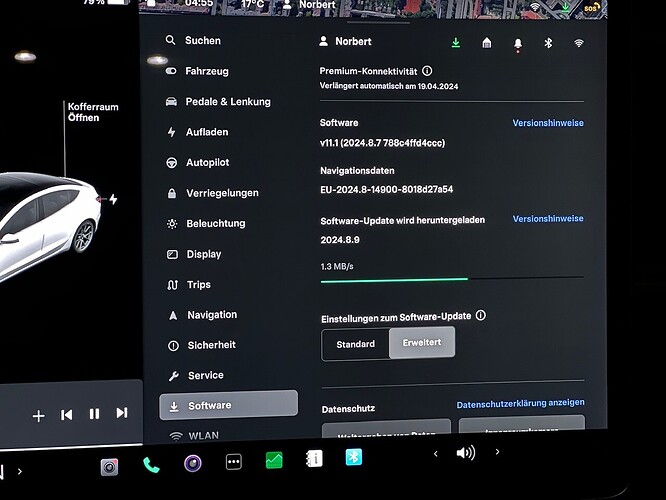Image resolution: width=666 pixels, height=500 pixels.
Task: Open Datenschutzerklärung anzeigen link
Action: (x=520, y=404)
